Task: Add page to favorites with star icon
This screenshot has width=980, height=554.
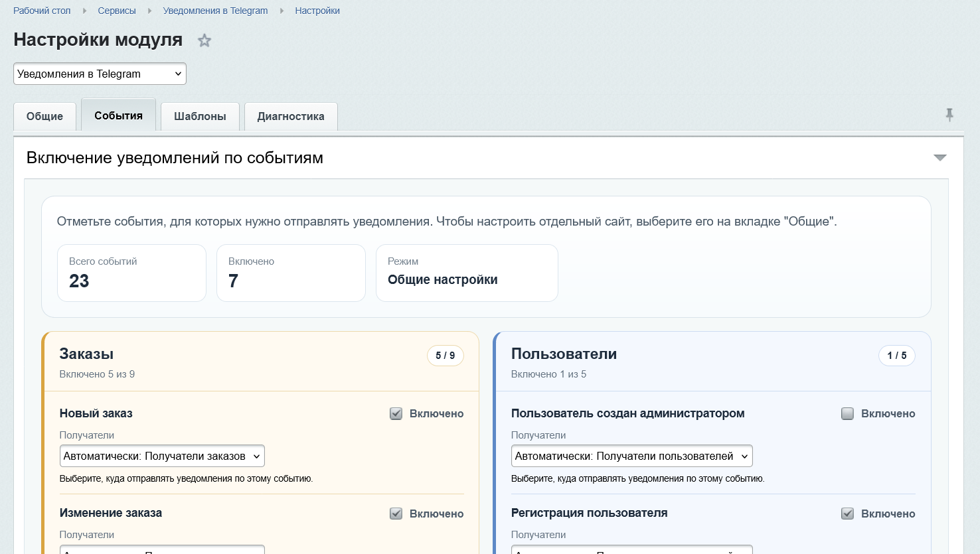Action: pyautogui.click(x=204, y=40)
